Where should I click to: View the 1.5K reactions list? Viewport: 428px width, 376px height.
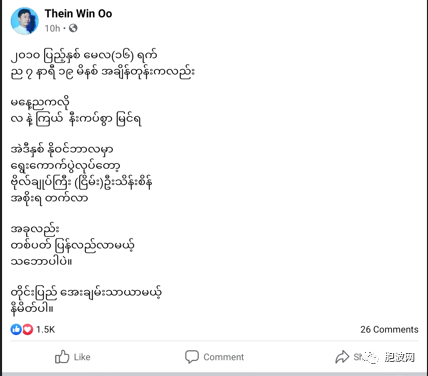tap(46, 330)
